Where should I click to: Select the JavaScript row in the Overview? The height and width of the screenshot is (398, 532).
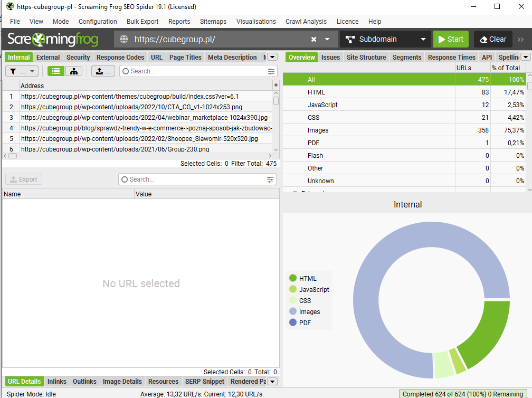pyautogui.click(x=404, y=105)
